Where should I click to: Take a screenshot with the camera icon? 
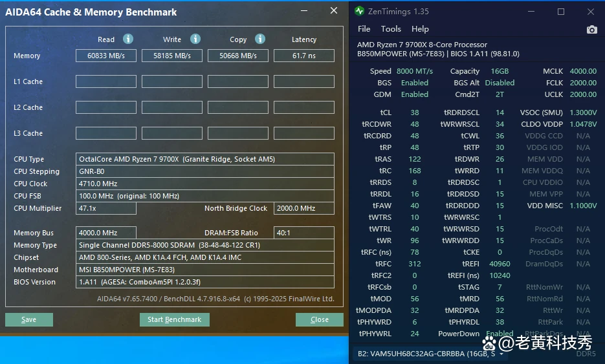pyautogui.click(x=591, y=29)
